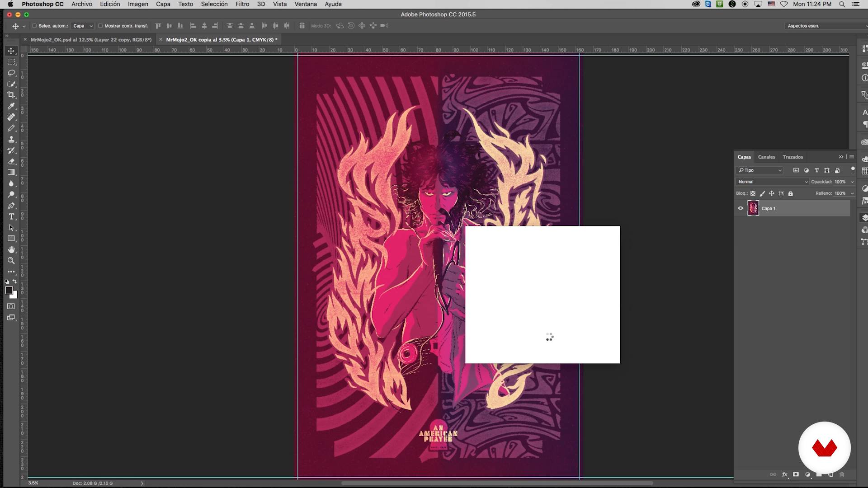Select the Rectangular Marquee tool
The width and height of the screenshot is (868, 488).
pyautogui.click(x=11, y=62)
